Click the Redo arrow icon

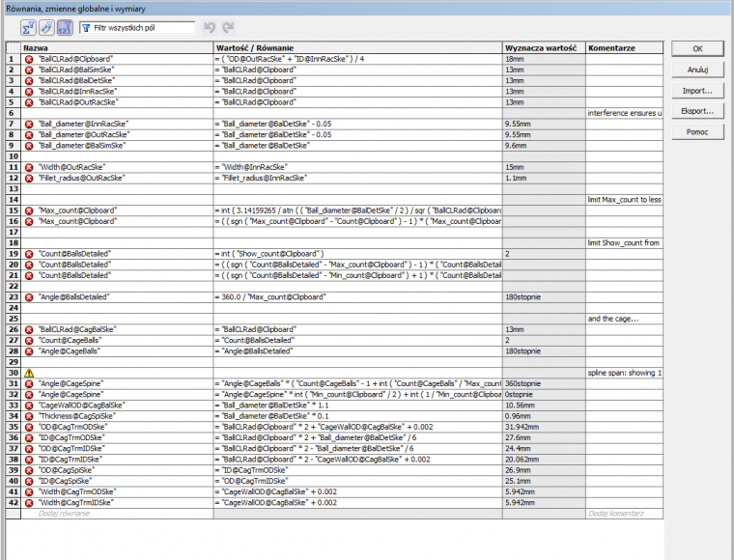tap(228, 28)
